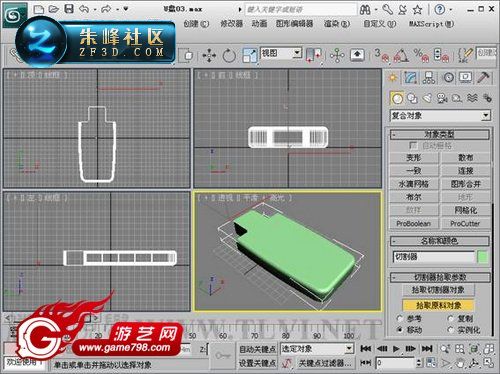Collapse the 对象类型 rollout
This screenshot has height=374, width=500.
440,134
